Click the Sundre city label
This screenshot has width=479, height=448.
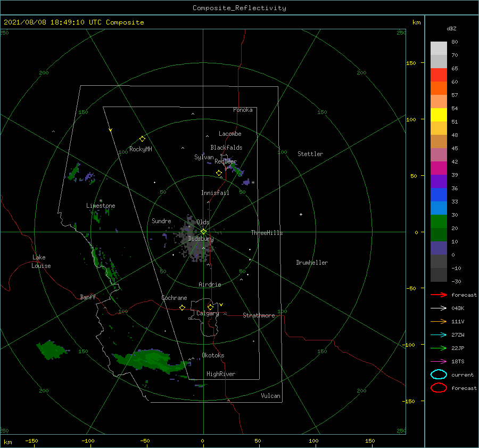(161, 221)
